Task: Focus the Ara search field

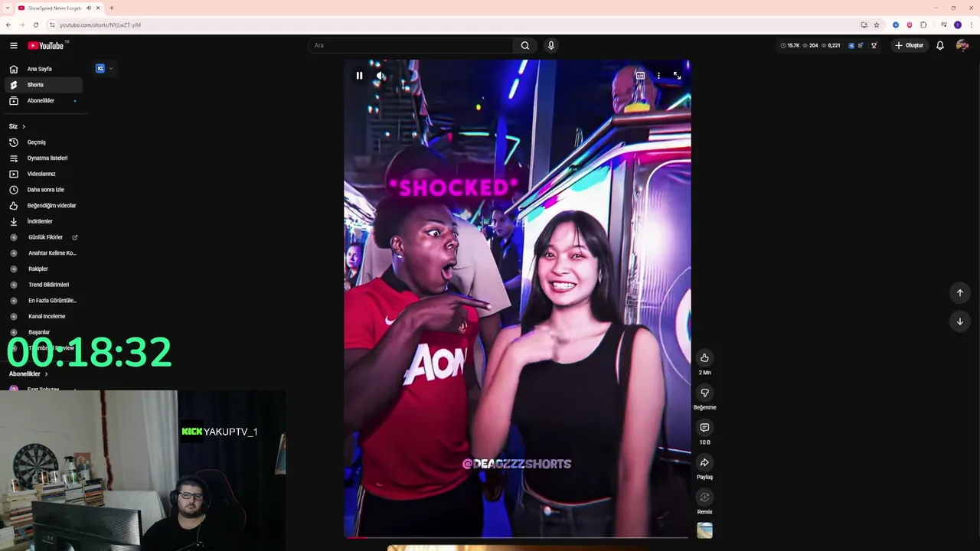Action: coord(410,45)
